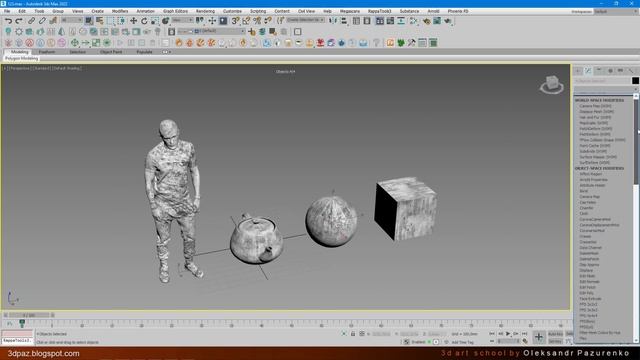Open the Create Selection Set dropdown
Screen dimensions: 640x360
pos(306,20)
